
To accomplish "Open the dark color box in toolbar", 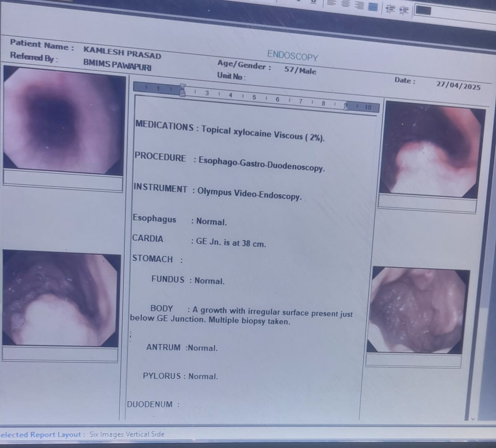I will tap(423, 11).
